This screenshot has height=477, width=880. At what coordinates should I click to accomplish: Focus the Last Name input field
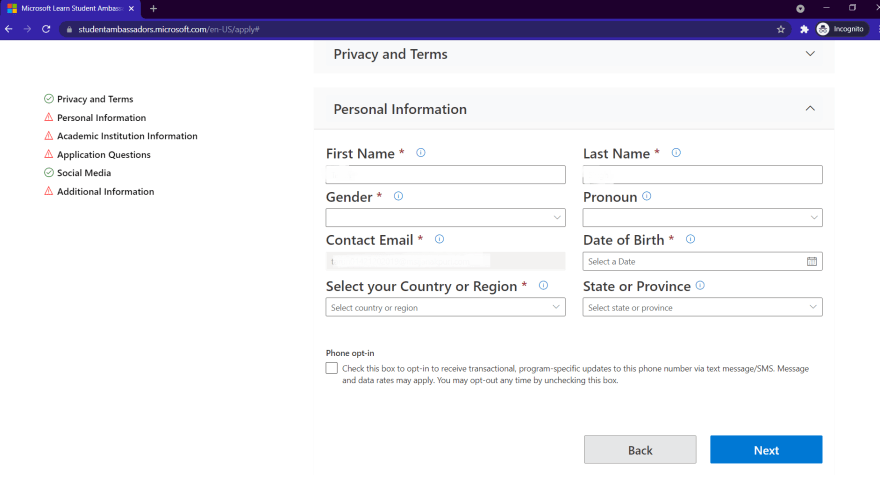tap(703, 175)
